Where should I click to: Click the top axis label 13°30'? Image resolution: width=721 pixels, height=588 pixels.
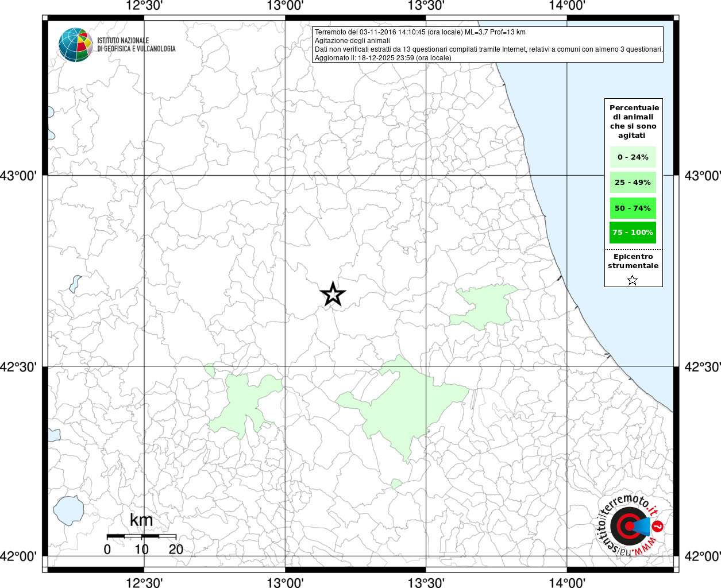[x=426, y=6]
